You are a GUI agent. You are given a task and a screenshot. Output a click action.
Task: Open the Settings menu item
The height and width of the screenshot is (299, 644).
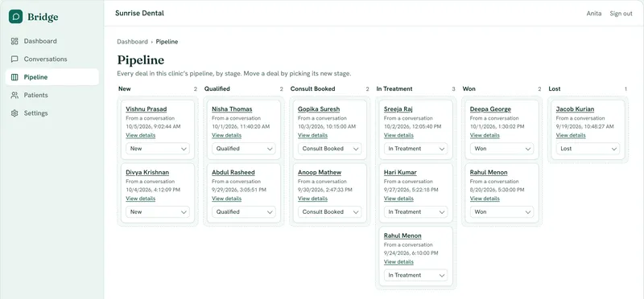(52, 113)
